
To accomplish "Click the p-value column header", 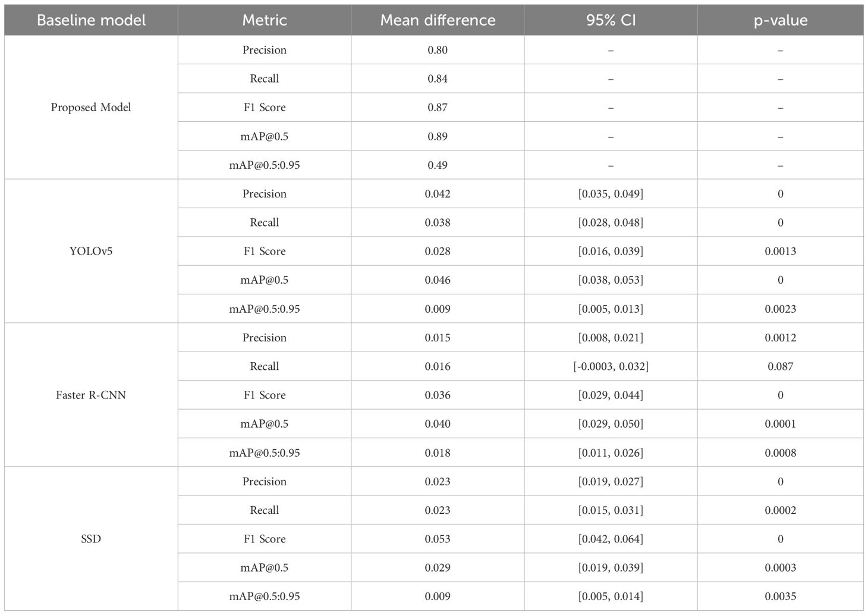I will (x=780, y=20).
